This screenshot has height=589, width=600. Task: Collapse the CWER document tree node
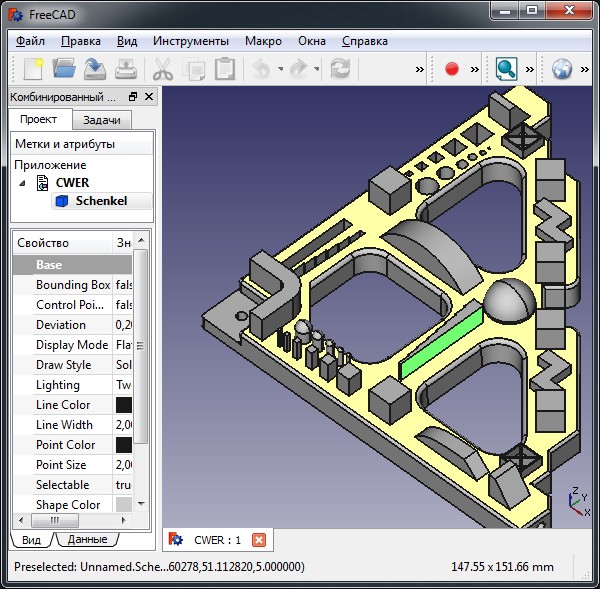[22, 183]
